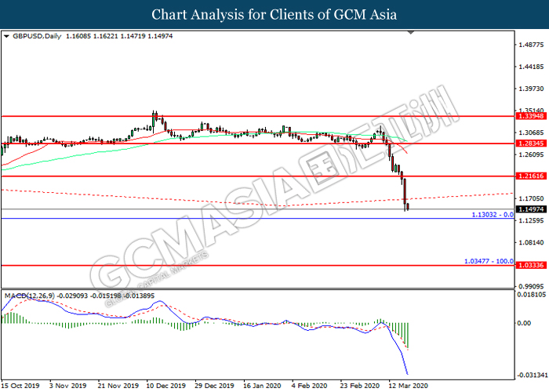Click the 12 Mar 2020 date marker
The width and height of the screenshot is (549, 392).
point(408,386)
